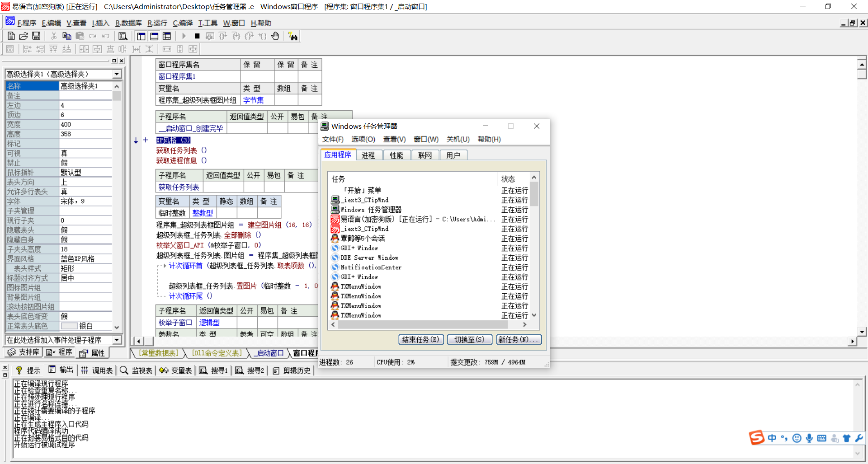This screenshot has width=868, height=464.
Task: Toggle Chinese/English mode 中 in Sogou bar
Action: (772, 438)
